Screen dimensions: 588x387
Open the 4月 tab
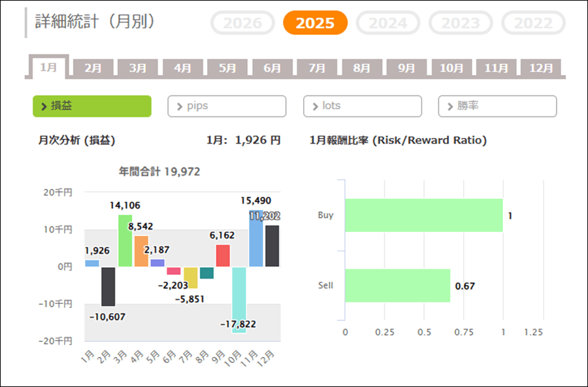(x=183, y=68)
